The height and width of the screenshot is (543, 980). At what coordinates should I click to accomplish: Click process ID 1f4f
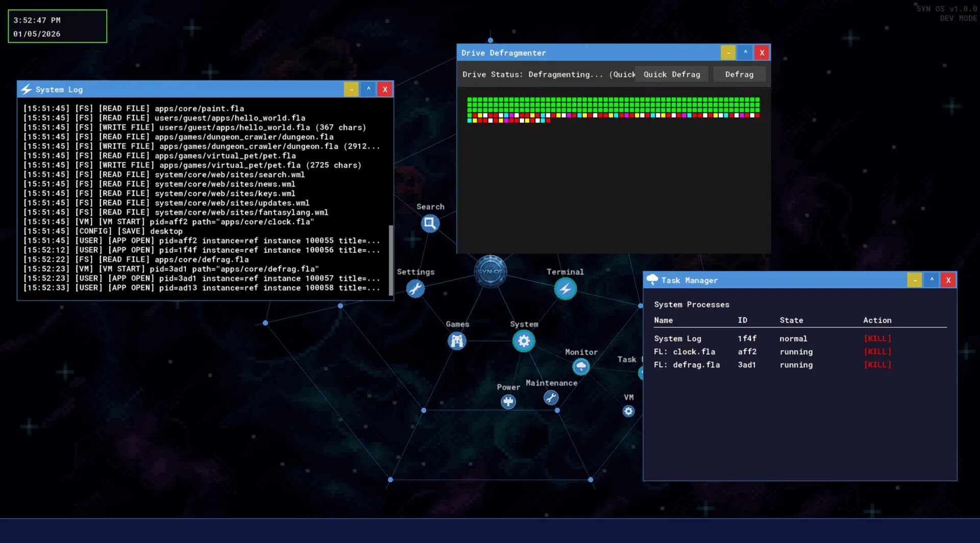point(747,339)
